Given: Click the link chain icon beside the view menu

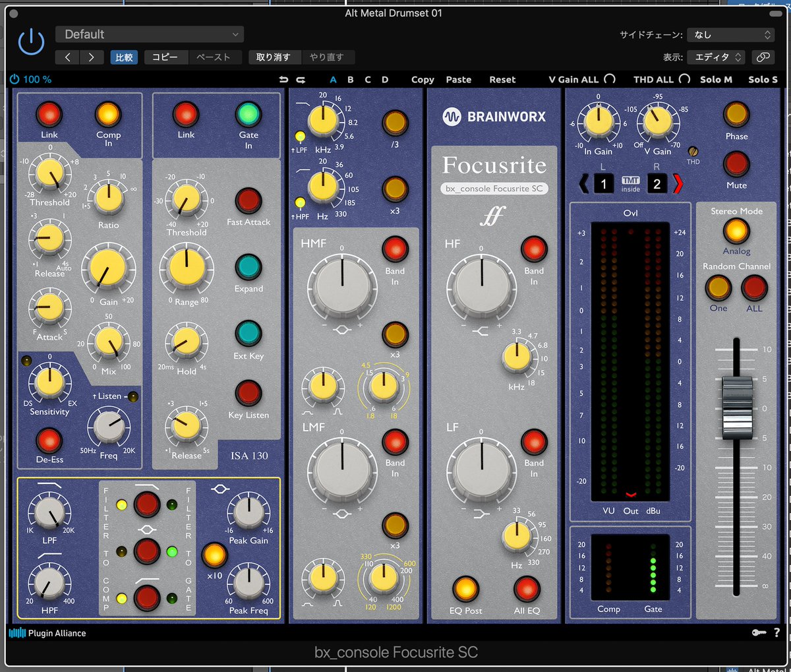Looking at the screenshot, I should pos(763,57).
